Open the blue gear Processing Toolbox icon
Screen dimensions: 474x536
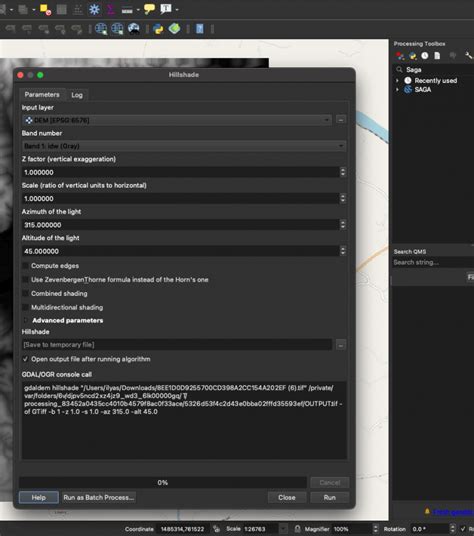94,9
